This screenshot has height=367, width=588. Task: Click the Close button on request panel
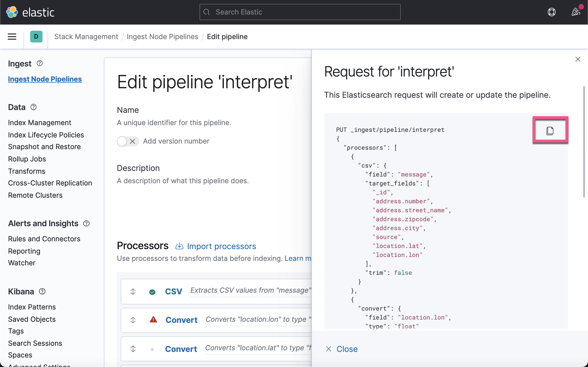(342, 349)
